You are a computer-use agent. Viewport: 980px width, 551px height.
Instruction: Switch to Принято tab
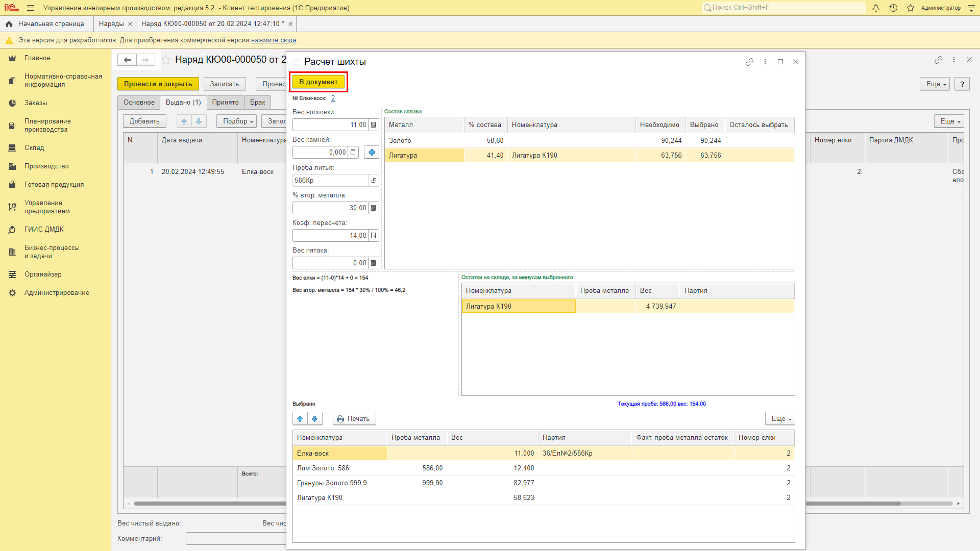[225, 103]
